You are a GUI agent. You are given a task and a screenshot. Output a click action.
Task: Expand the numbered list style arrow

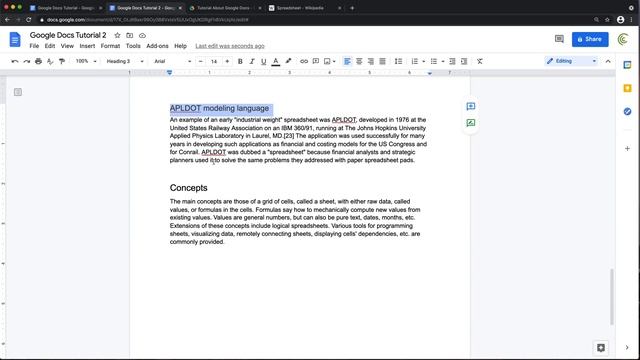click(424, 61)
